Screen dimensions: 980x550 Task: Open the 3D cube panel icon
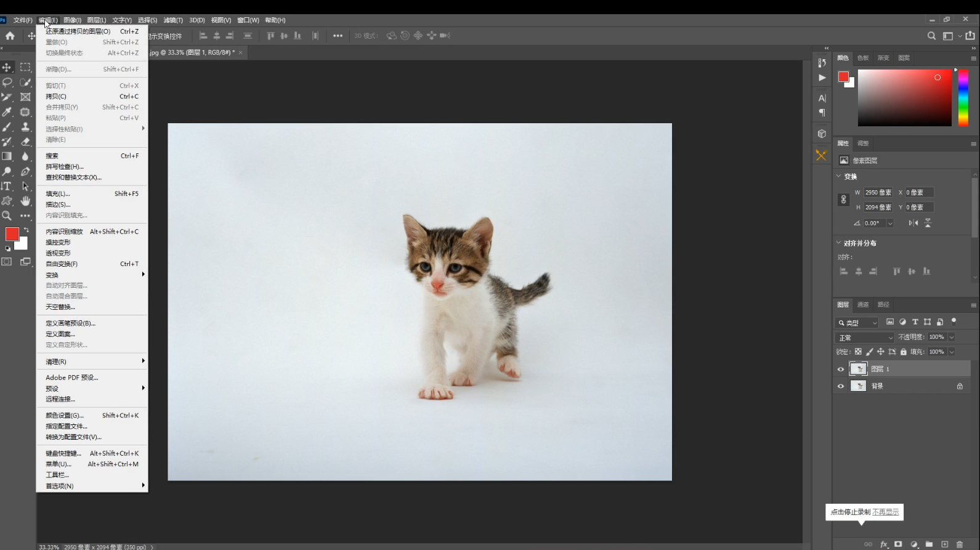click(822, 134)
